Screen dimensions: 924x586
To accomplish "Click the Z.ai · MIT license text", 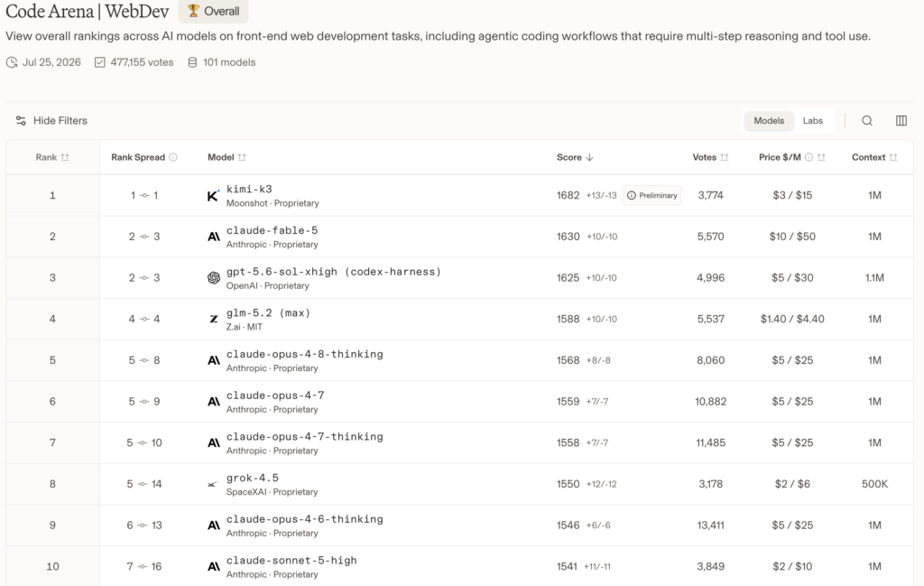I will pos(244,327).
